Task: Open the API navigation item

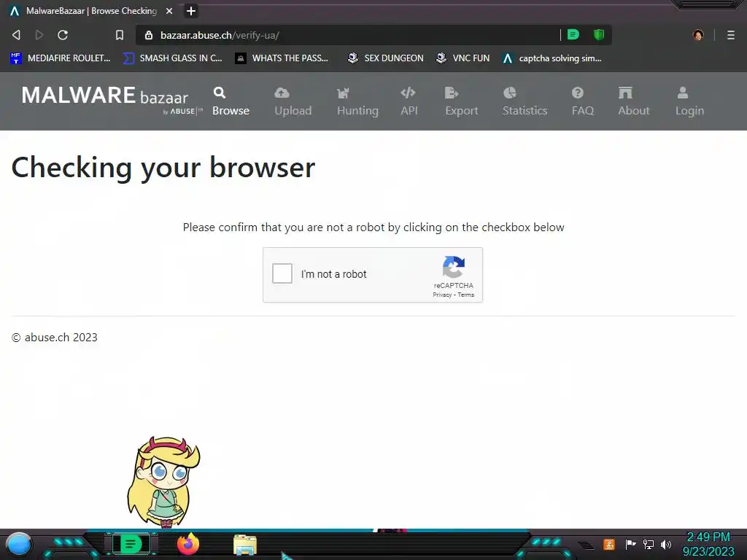Action: point(409,101)
